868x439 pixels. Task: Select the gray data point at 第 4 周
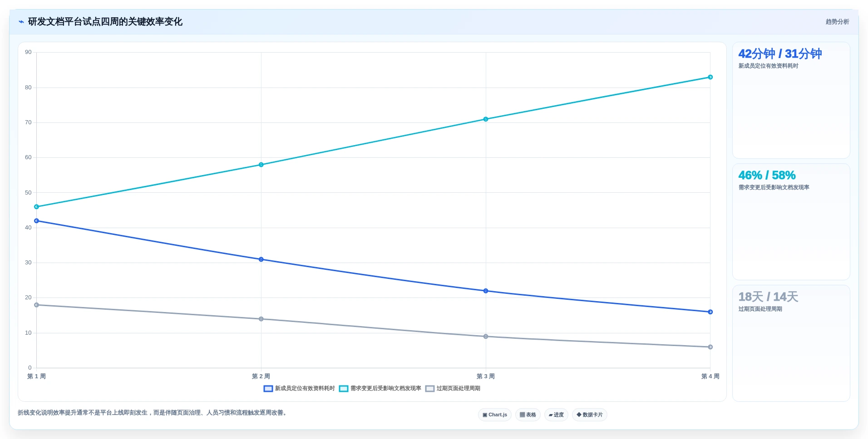pyautogui.click(x=710, y=347)
